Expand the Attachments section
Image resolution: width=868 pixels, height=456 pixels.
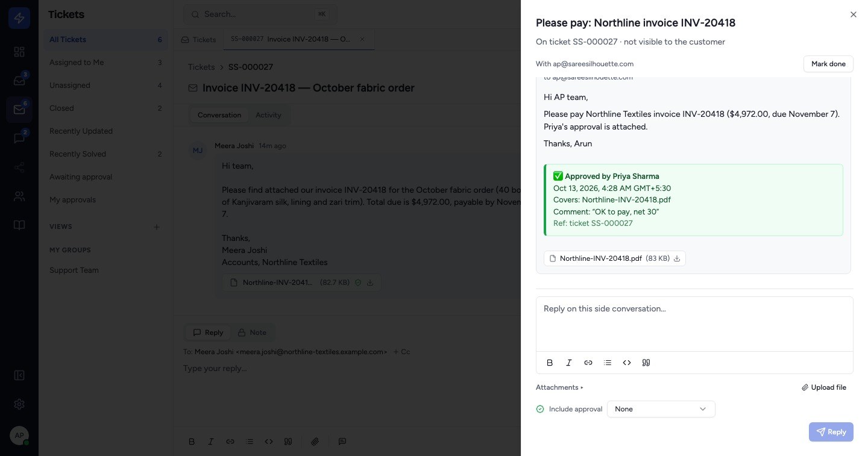tap(559, 387)
